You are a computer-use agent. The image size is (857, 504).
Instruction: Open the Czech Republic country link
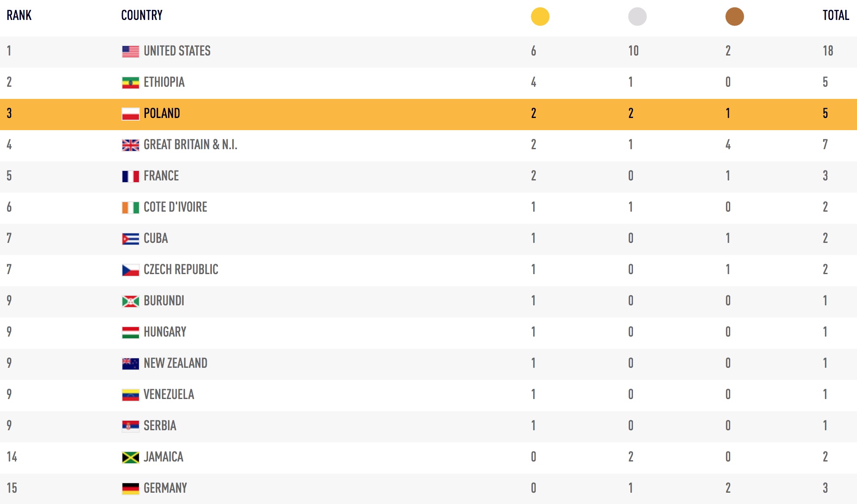tap(181, 269)
